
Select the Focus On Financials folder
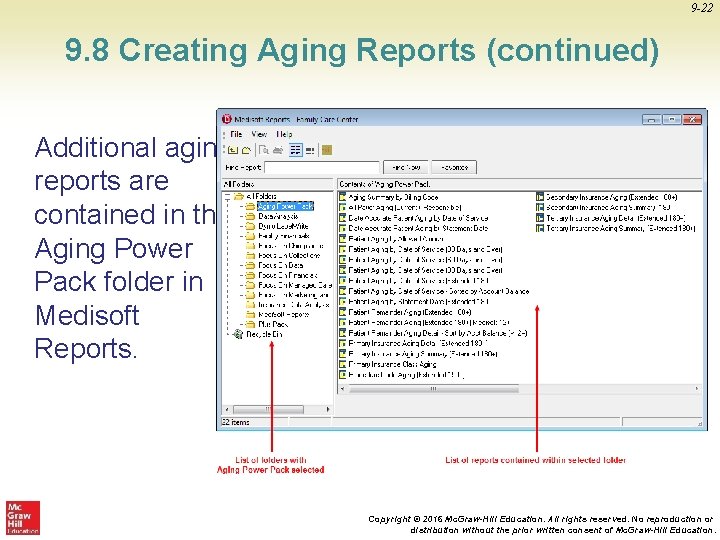[287, 275]
